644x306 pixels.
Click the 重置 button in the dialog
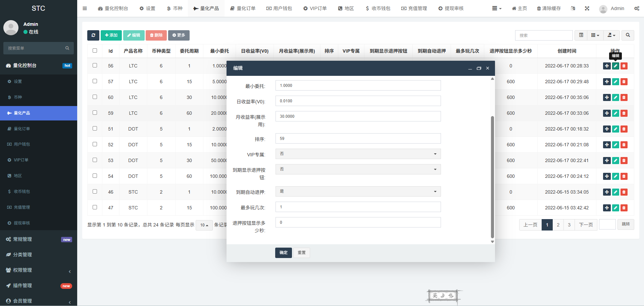click(301, 253)
